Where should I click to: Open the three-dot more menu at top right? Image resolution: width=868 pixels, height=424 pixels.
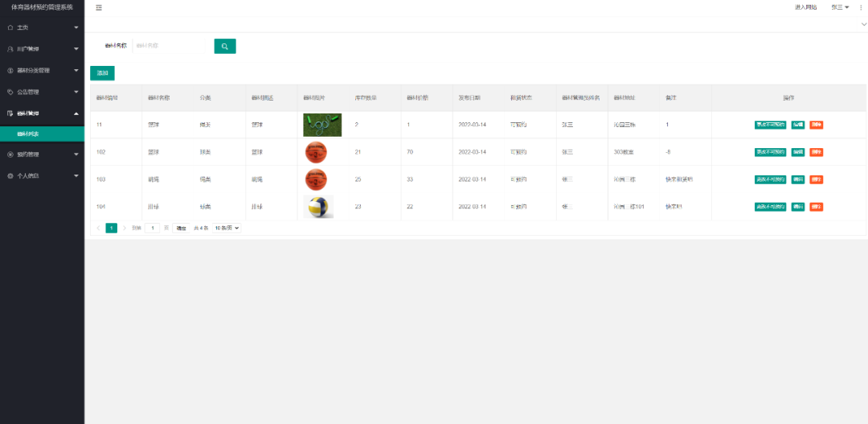point(861,7)
